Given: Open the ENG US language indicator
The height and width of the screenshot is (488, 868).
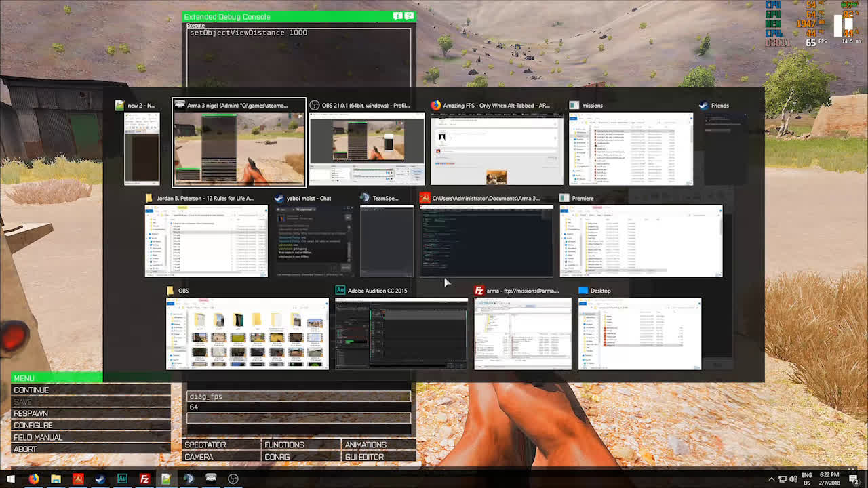Looking at the screenshot, I should 807,479.
